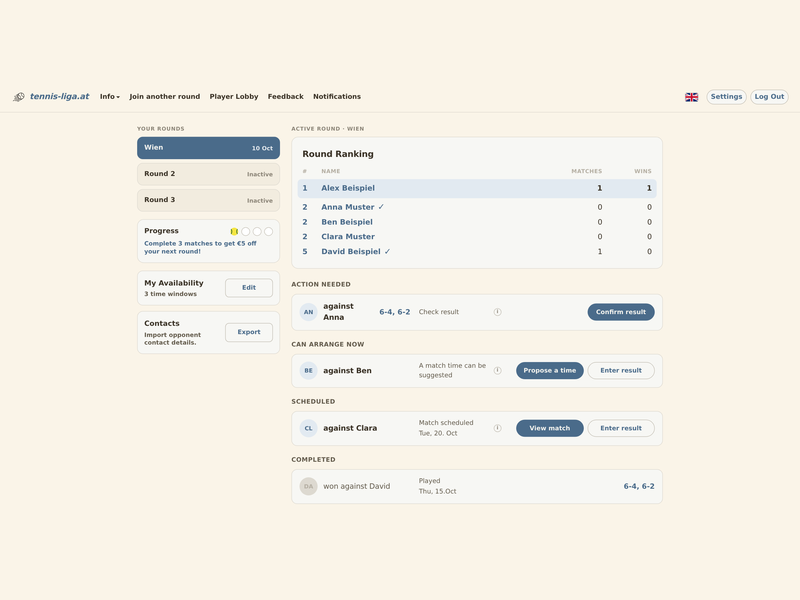Open Alex Beispiel in the ranking
This screenshot has width=800, height=600.
pos(348,188)
